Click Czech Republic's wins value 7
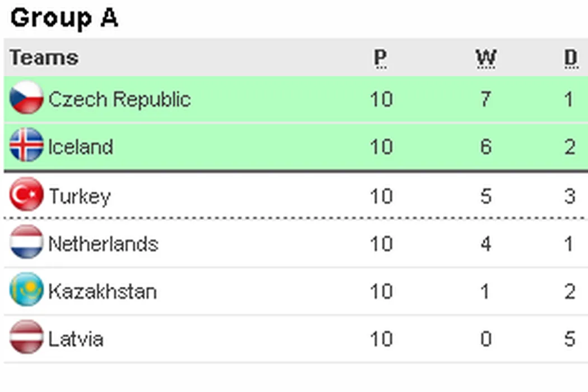 pos(486,99)
